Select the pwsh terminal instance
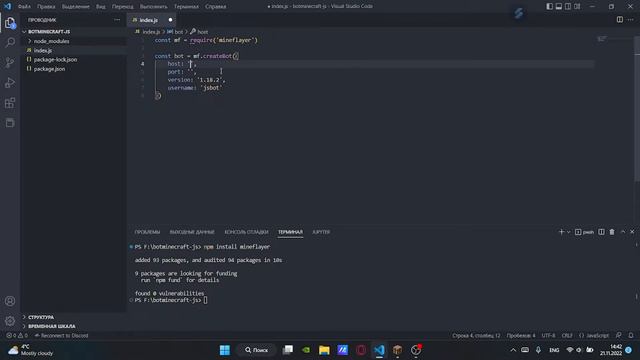Viewport: 640px width, 360px height. point(584,232)
